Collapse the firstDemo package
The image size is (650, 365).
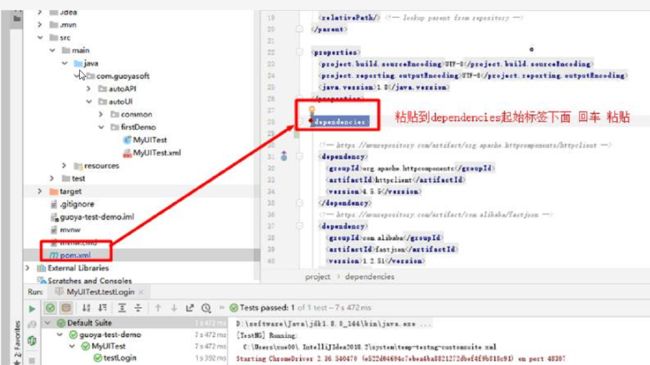coord(101,127)
